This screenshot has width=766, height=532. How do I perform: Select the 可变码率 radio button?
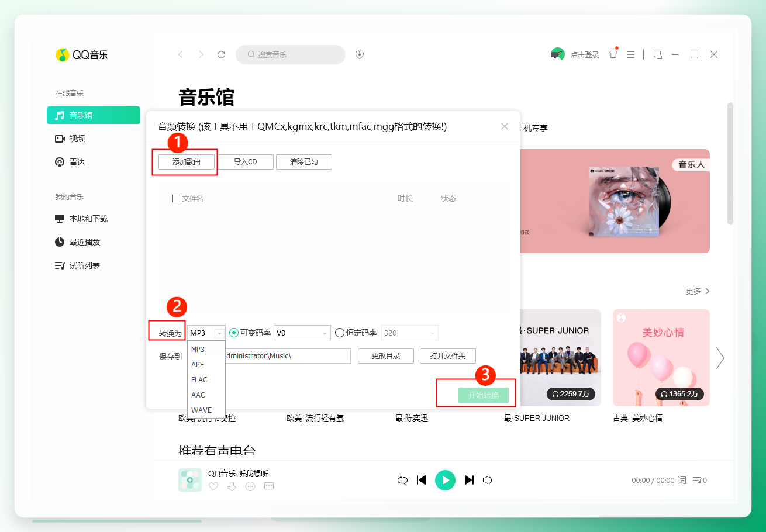[x=234, y=333]
